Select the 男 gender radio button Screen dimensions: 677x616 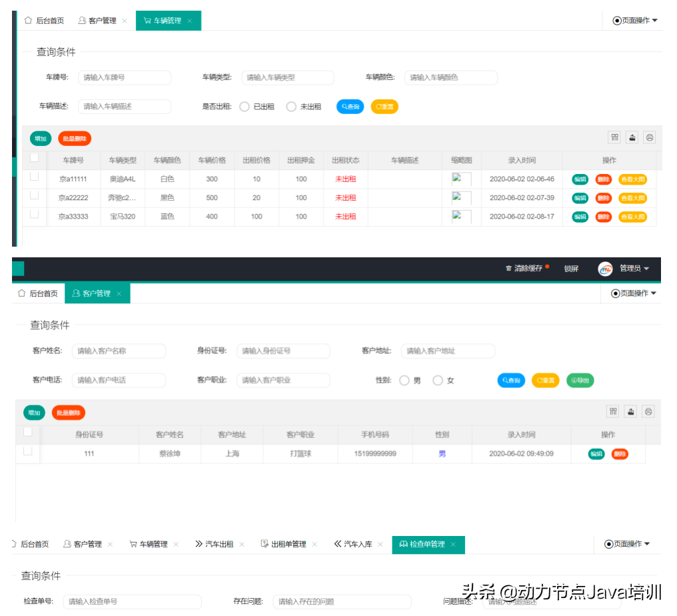(404, 380)
